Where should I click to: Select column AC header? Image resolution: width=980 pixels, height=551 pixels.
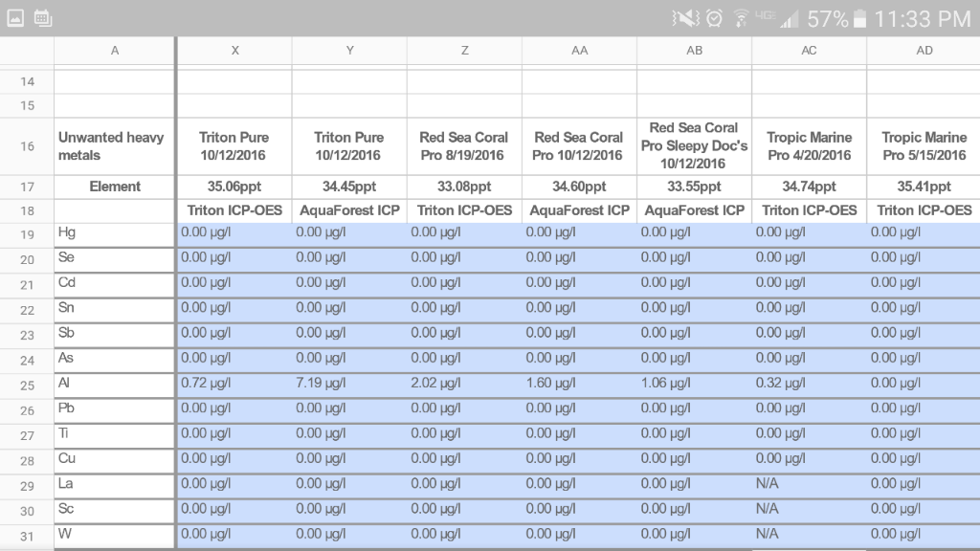pyautogui.click(x=810, y=51)
